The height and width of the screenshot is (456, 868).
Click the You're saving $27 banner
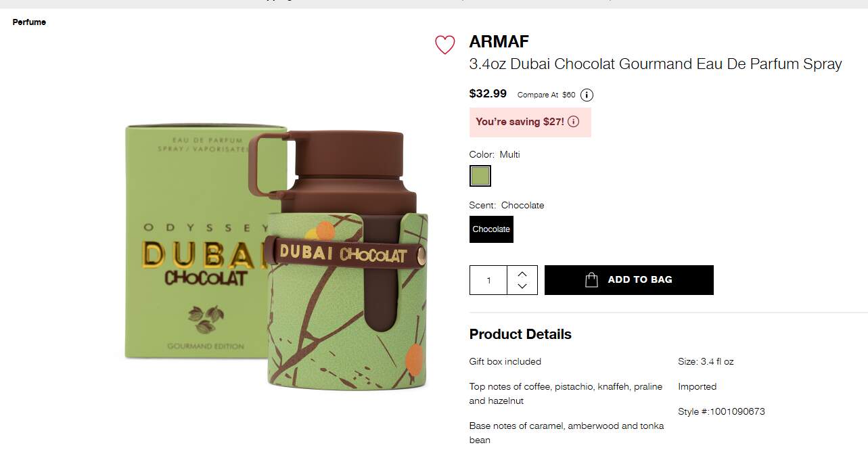click(530, 122)
